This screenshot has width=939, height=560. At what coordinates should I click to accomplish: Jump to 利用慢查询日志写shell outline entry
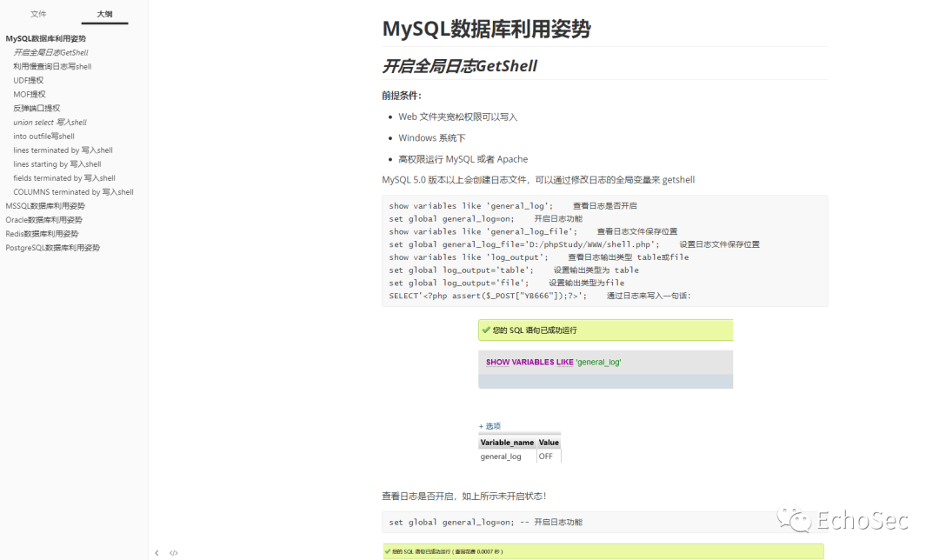[52, 66]
